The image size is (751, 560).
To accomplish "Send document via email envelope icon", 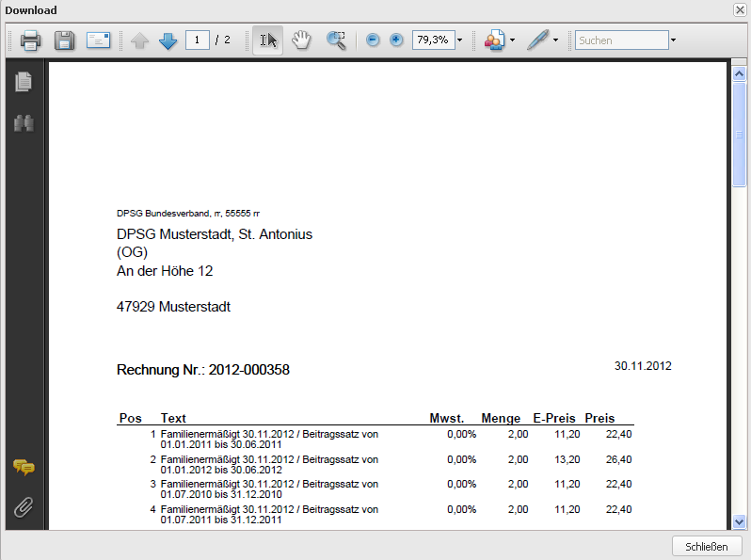I will click(x=98, y=40).
